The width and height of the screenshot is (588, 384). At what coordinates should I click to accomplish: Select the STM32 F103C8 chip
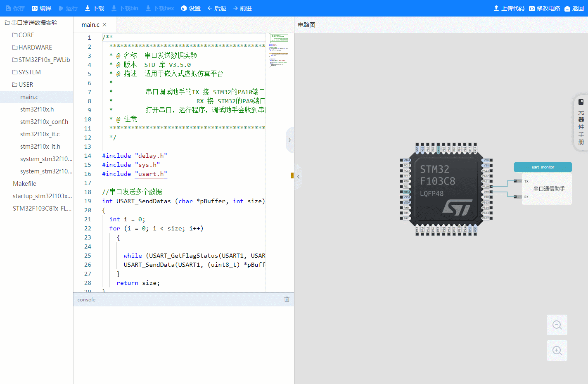pos(446,190)
